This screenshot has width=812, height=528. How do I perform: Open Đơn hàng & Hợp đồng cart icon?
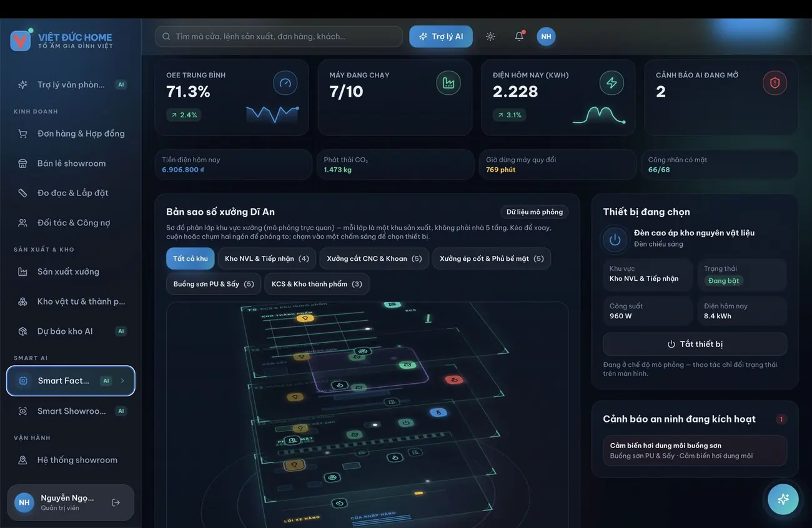pyautogui.click(x=22, y=134)
